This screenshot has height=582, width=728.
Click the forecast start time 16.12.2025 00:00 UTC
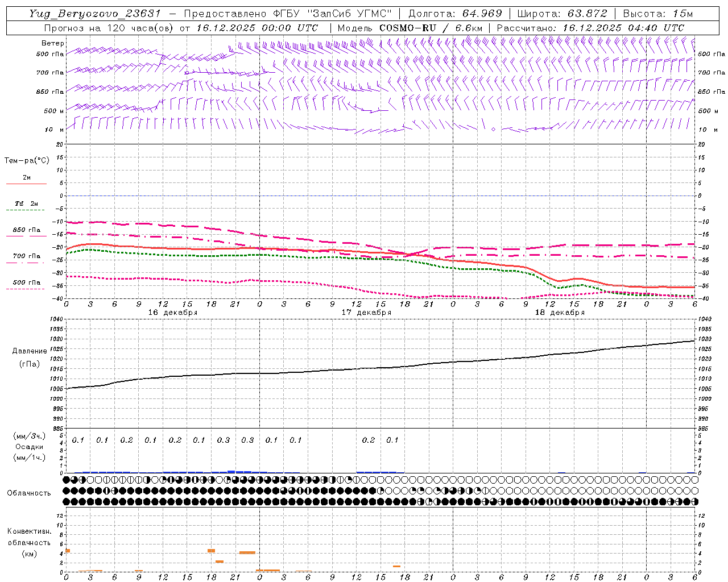[x=257, y=28]
